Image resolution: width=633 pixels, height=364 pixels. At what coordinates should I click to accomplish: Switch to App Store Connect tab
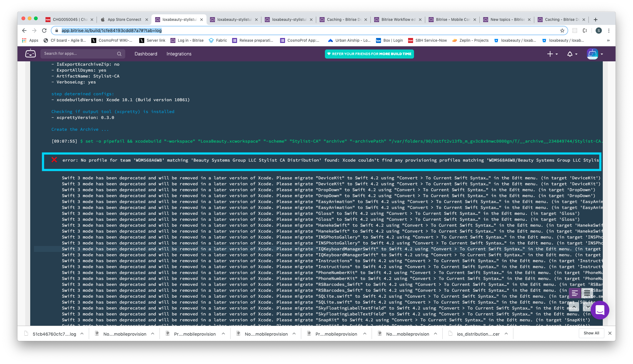pyautogui.click(x=124, y=20)
